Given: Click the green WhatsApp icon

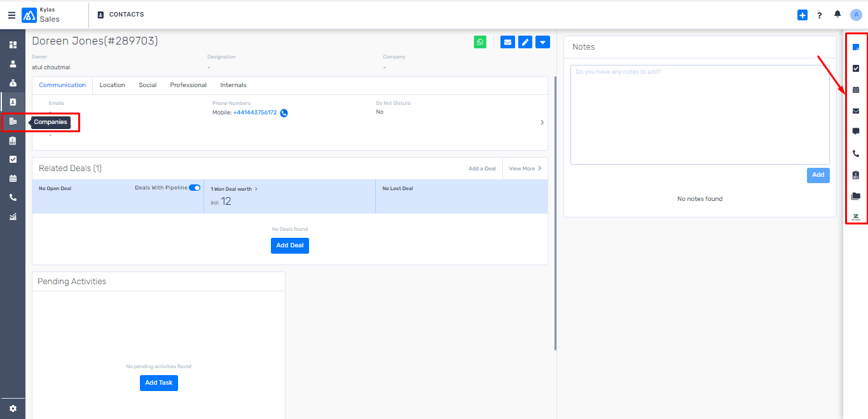Looking at the screenshot, I should 480,43.
